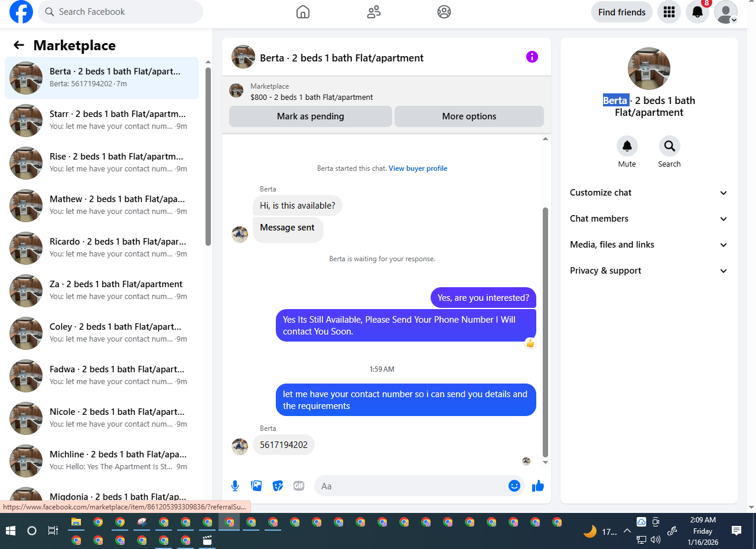Choose a sticker icon

pos(278,486)
